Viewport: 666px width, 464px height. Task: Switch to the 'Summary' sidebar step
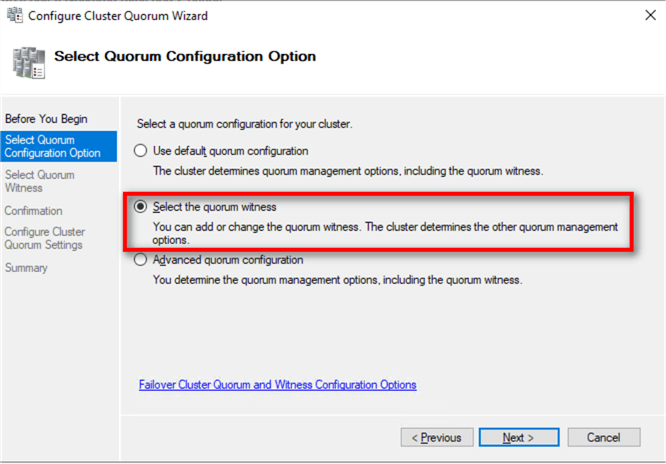click(x=25, y=268)
